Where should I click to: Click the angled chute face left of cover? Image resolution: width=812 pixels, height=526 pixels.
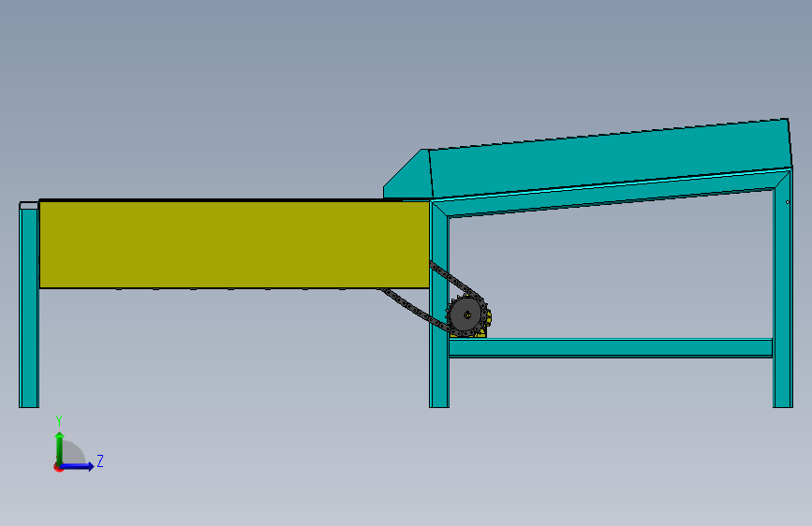point(408,175)
